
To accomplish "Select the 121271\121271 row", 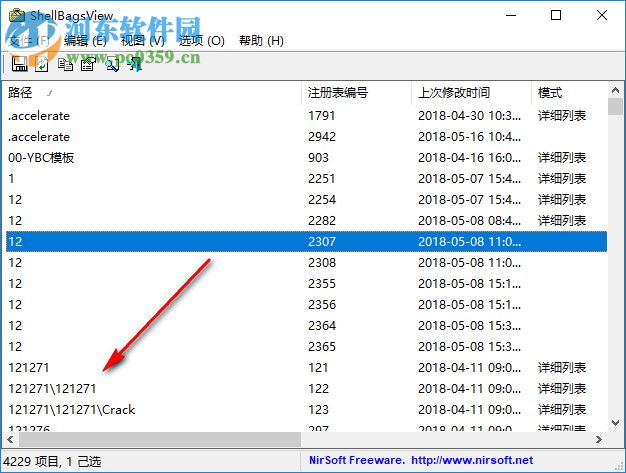I will [x=306, y=389].
